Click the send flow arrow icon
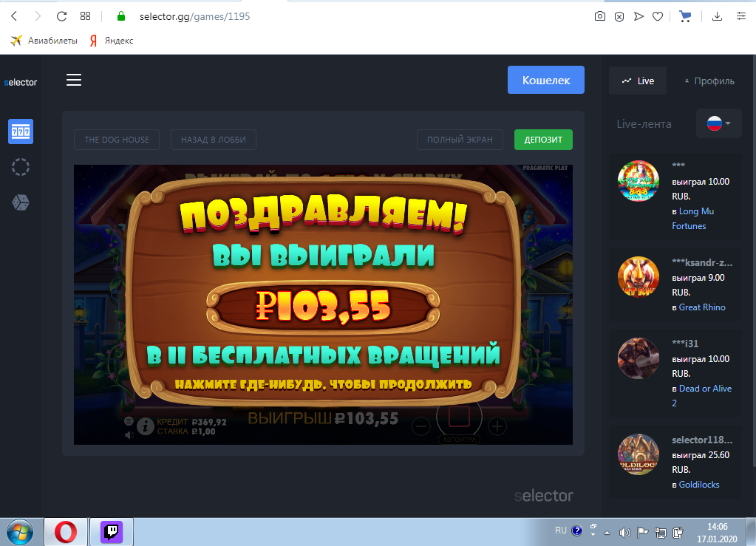The width and height of the screenshot is (756, 546). pyautogui.click(x=638, y=16)
